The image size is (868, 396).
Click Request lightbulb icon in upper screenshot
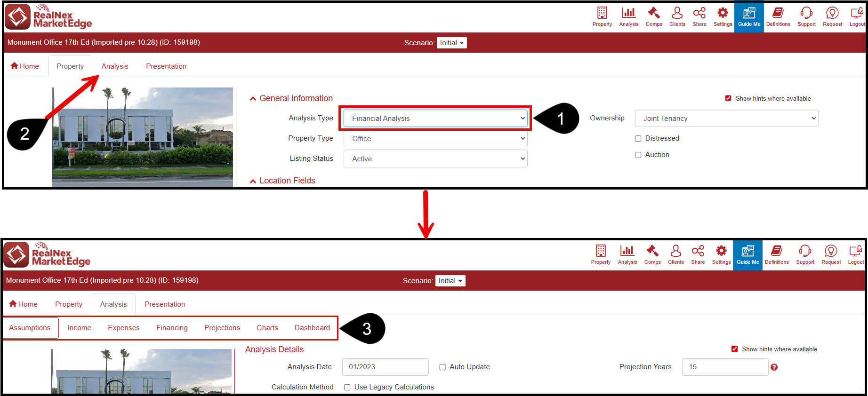click(x=832, y=16)
